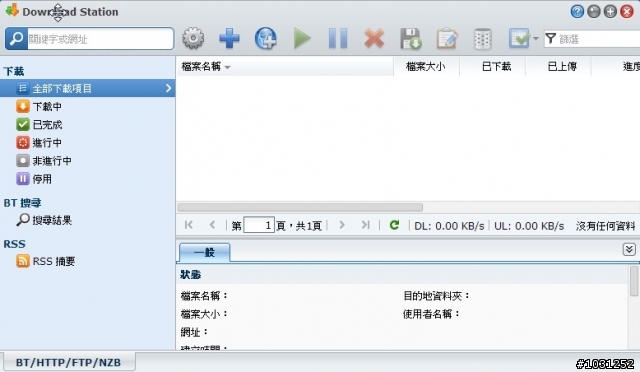
Task: Maximize the window with plus button
Action: [x=610, y=11]
